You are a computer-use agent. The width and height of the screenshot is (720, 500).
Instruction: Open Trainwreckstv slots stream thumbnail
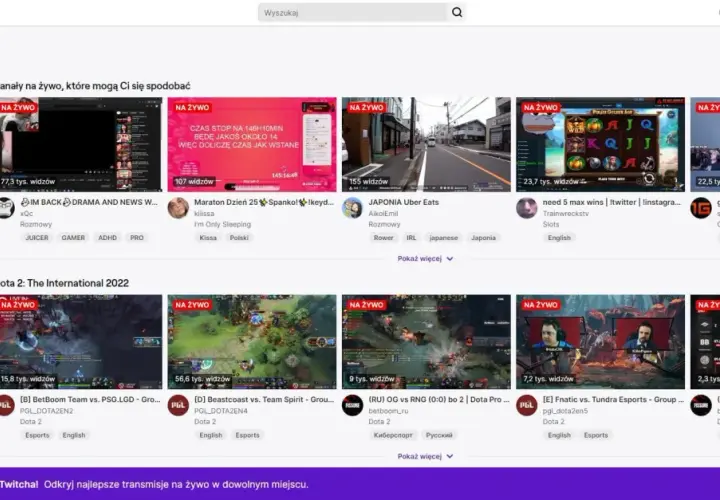click(x=600, y=144)
